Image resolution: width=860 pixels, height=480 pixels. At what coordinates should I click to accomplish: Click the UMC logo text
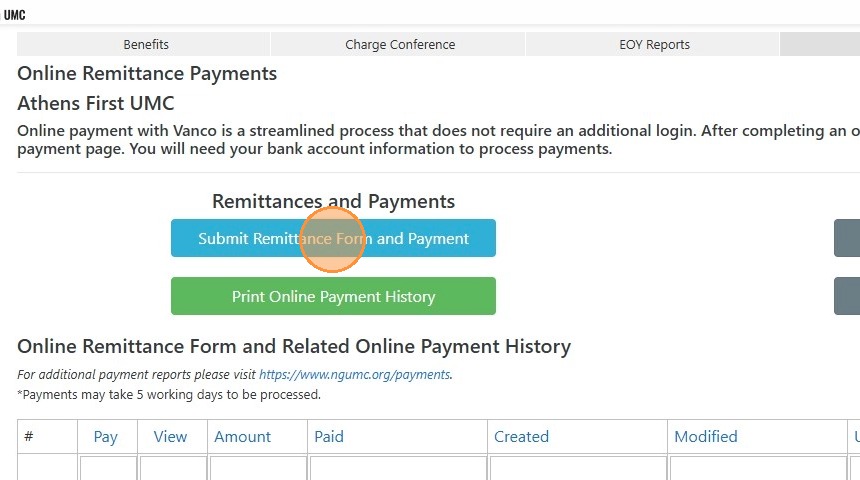point(14,15)
